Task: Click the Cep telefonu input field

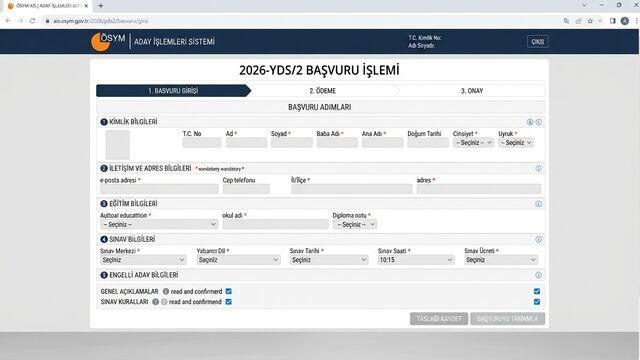Action: 246,189
